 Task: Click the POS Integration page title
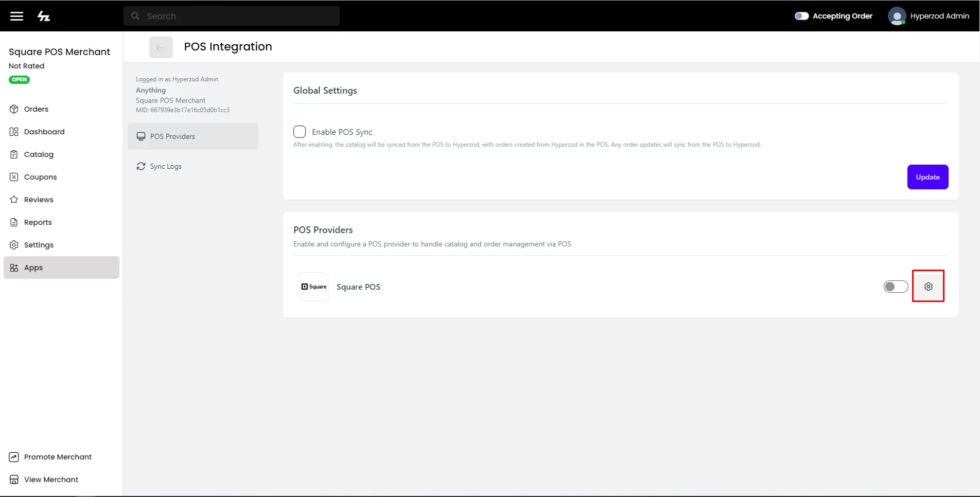(x=228, y=47)
